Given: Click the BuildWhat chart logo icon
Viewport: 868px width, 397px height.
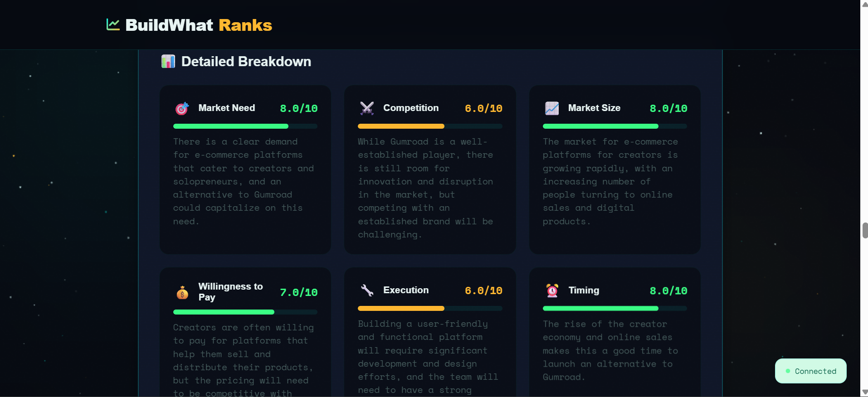Looking at the screenshot, I should tap(113, 24).
